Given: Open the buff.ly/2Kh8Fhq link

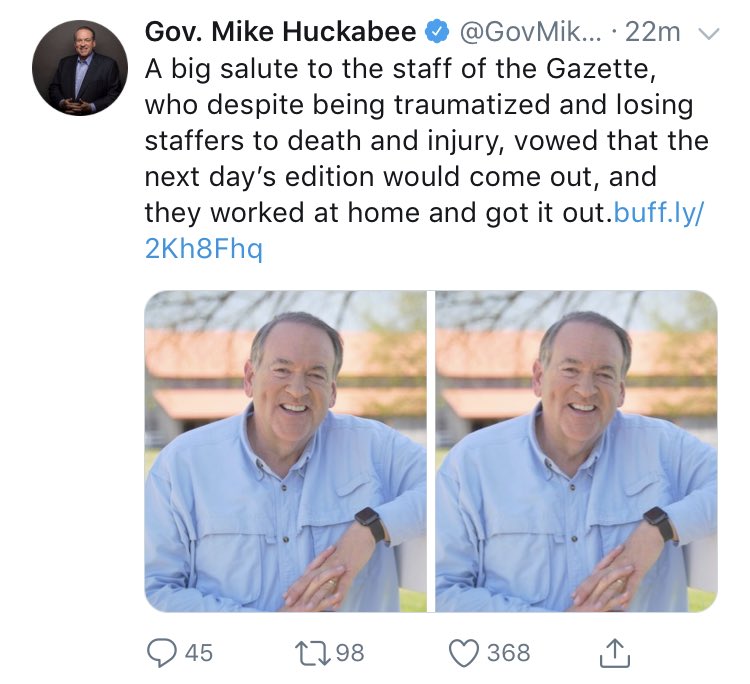Looking at the screenshot, I should click(424, 230).
